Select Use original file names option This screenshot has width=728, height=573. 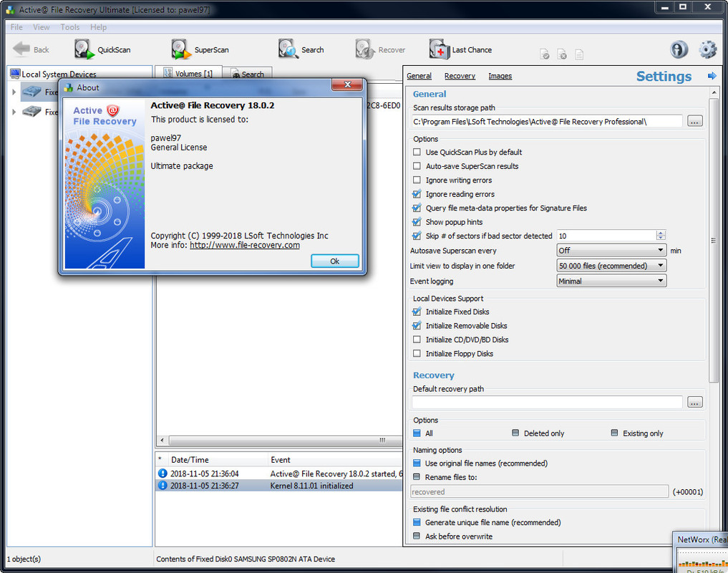pyautogui.click(x=417, y=463)
